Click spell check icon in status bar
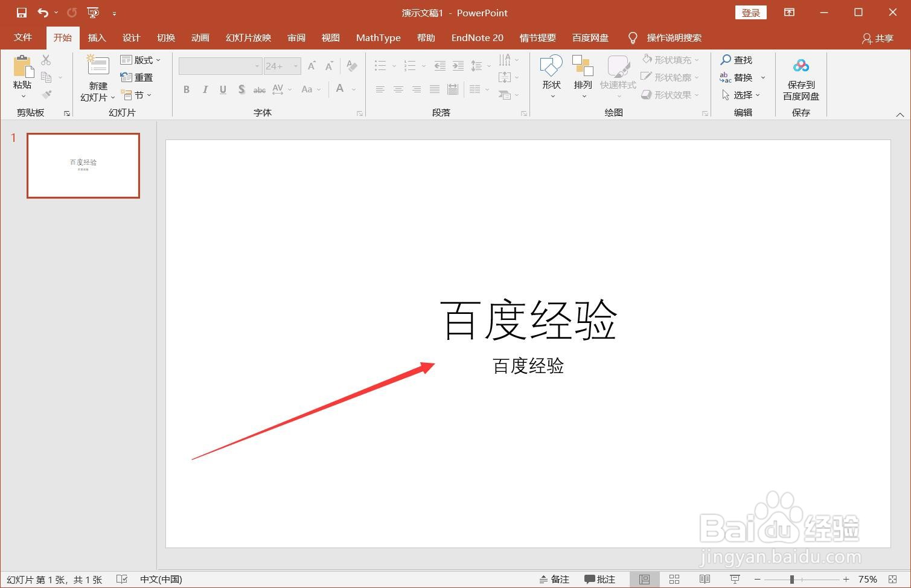The height and width of the screenshot is (588, 911). pyautogui.click(x=122, y=579)
